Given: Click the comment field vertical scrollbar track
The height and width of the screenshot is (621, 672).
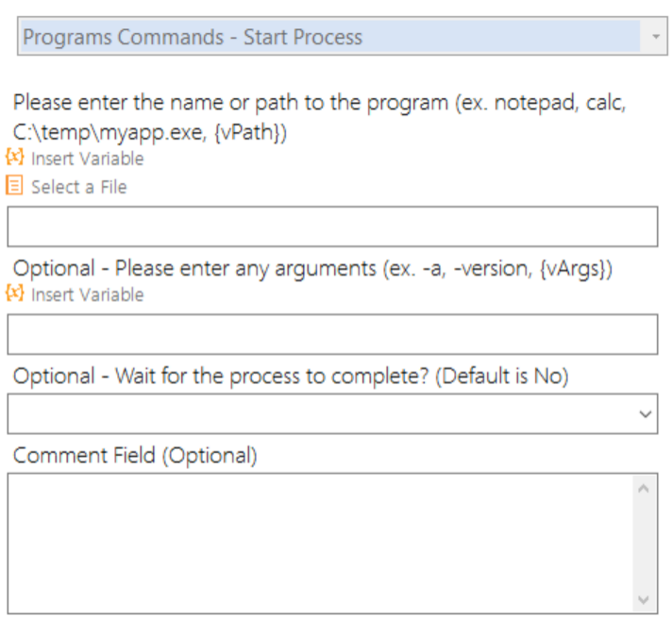Looking at the screenshot, I should [x=644, y=544].
